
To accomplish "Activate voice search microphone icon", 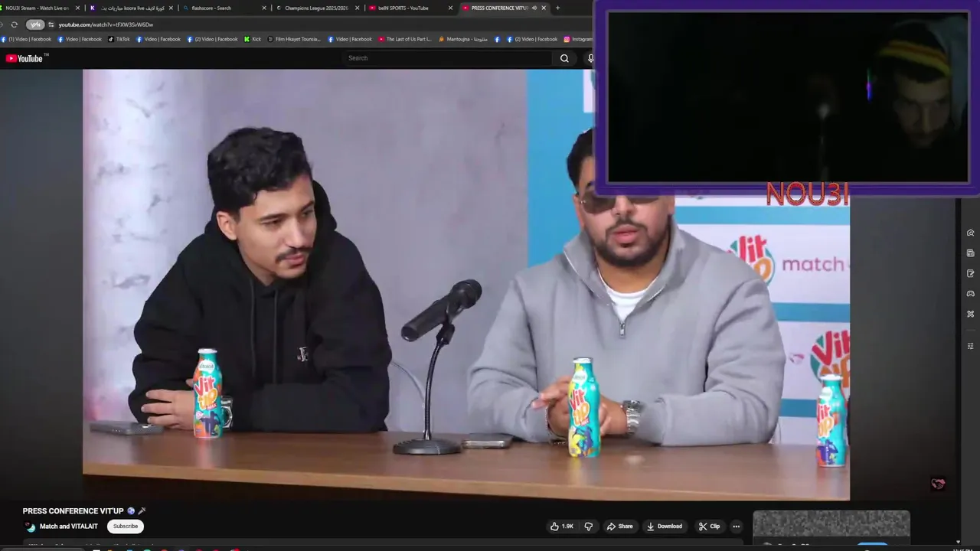I will click(590, 58).
